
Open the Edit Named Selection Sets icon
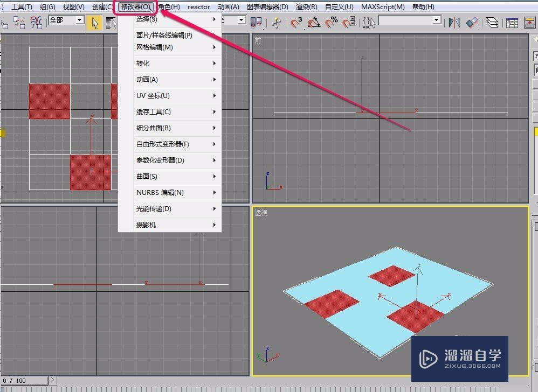pos(369,23)
